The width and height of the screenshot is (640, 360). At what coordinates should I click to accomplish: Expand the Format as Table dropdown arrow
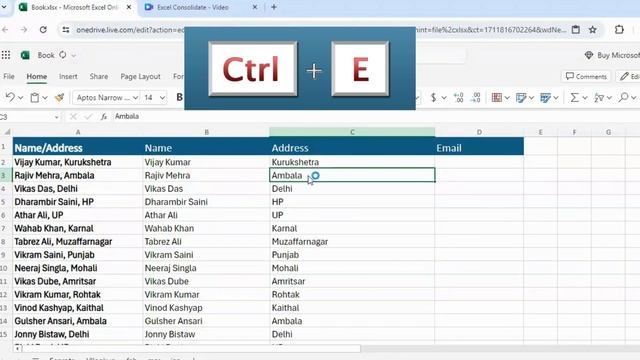531,98
